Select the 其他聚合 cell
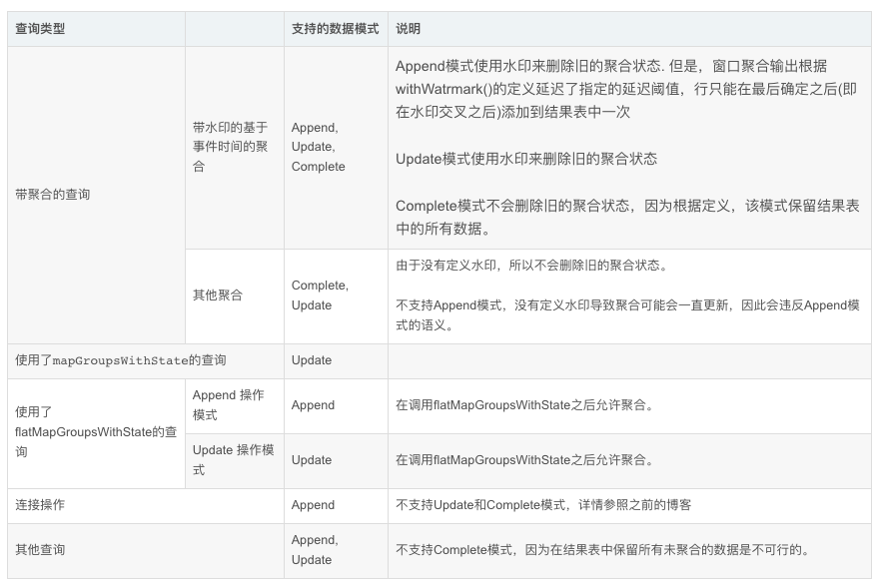The image size is (879, 588). click(216, 295)
